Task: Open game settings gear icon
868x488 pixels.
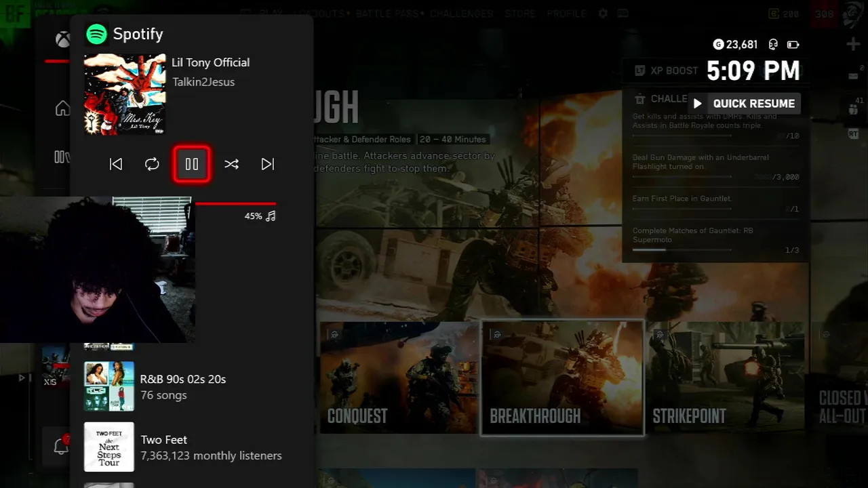Action: coord(602,14)
